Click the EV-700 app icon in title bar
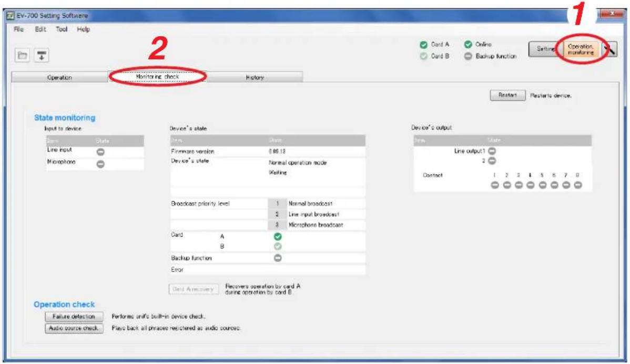 (10, 16)
